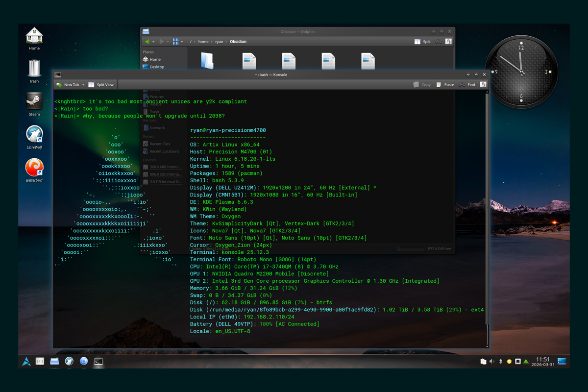This screenshot has height=392, width=588.
Task: Open the compass browser icon in the taskbar
Action: coord(69,362)
